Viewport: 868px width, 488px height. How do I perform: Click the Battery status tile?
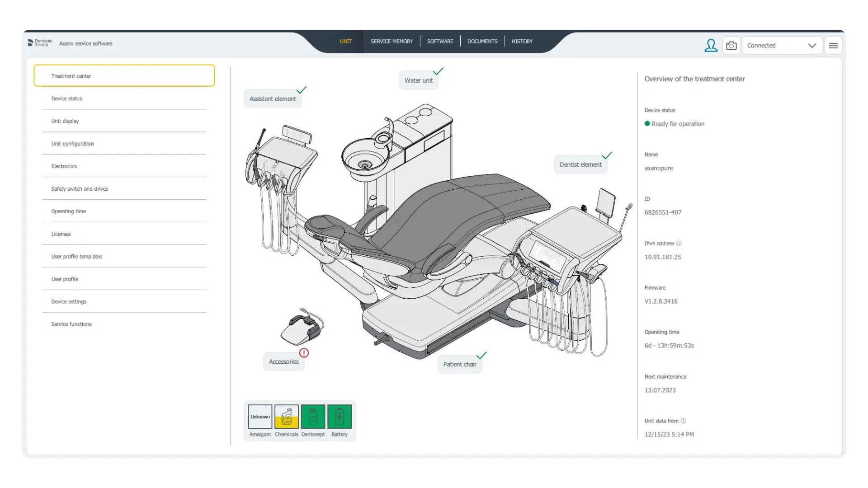coord(340,417)
